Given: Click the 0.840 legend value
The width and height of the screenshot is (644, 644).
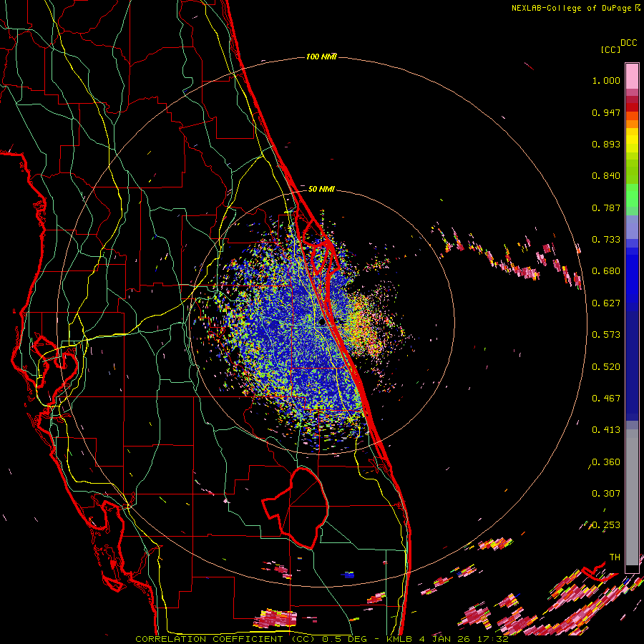Looking at the screenshot, I should [606, 176].
